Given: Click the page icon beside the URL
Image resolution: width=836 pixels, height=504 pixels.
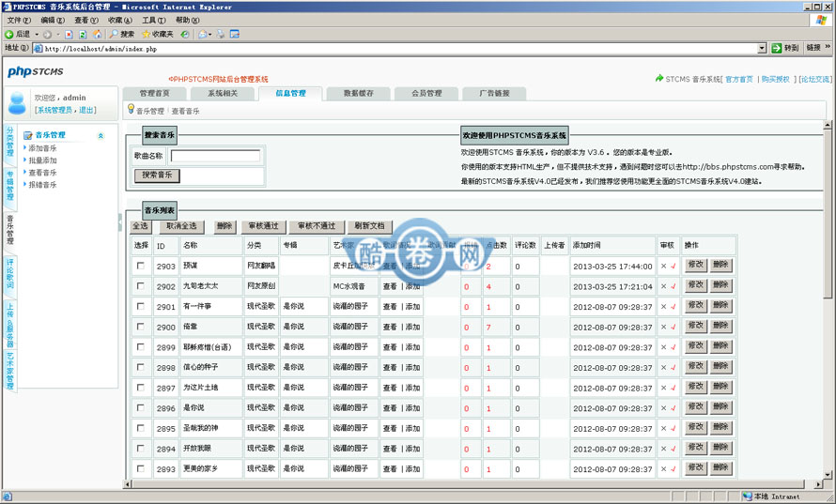Looking at the screenshot, I should click(x=38, y=49).
